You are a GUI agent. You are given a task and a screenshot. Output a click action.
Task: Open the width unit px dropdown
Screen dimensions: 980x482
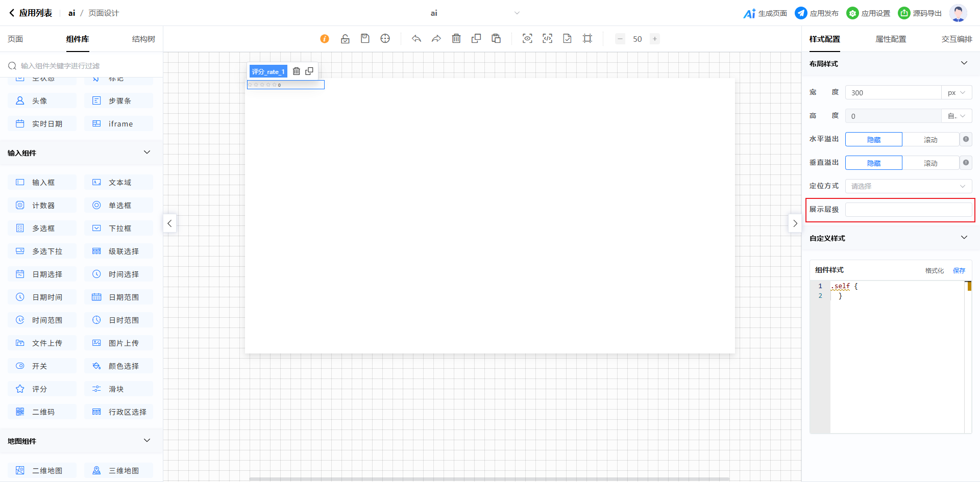click(956, 93)
